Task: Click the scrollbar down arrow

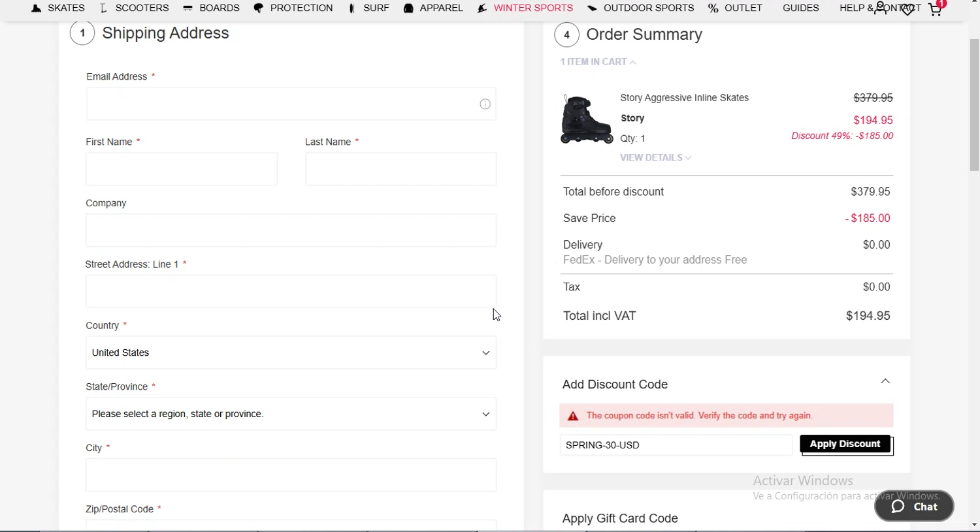Action: [975, 525]
